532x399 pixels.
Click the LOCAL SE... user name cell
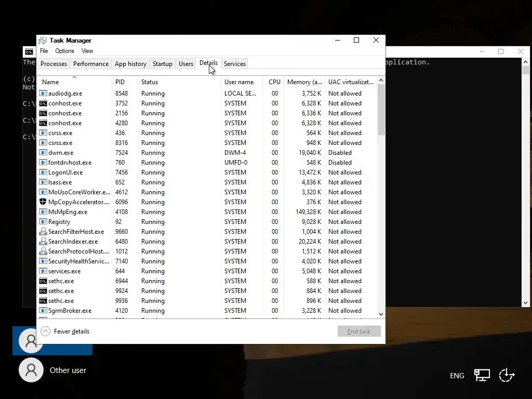point(240,94)
